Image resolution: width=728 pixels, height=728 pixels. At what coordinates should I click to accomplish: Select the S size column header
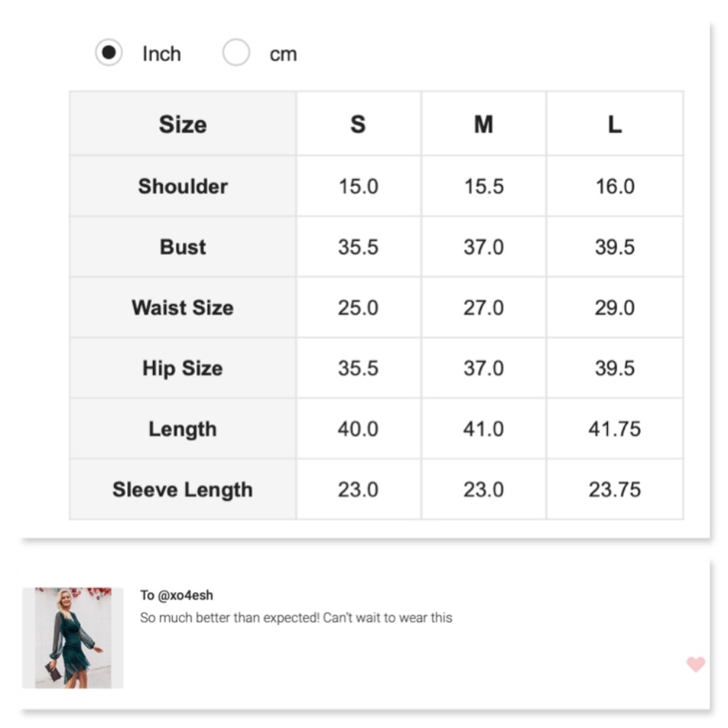point(357,124)
